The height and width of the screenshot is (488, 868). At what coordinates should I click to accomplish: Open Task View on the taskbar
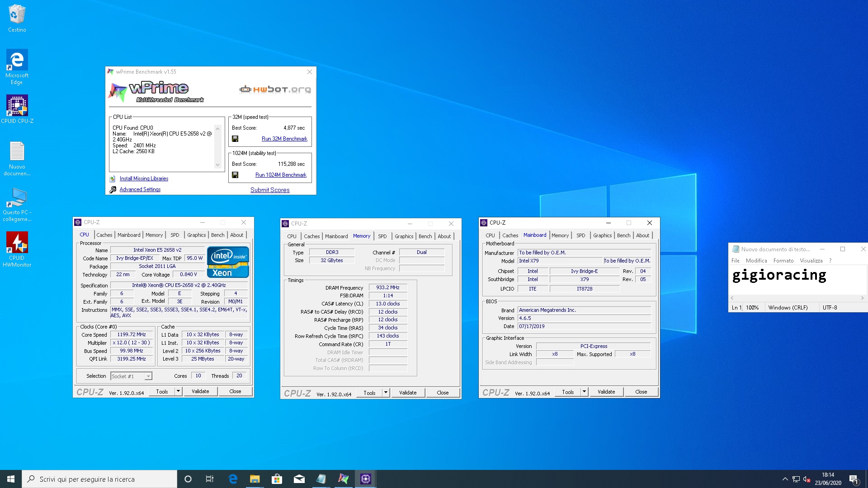[x=210, y=479]
